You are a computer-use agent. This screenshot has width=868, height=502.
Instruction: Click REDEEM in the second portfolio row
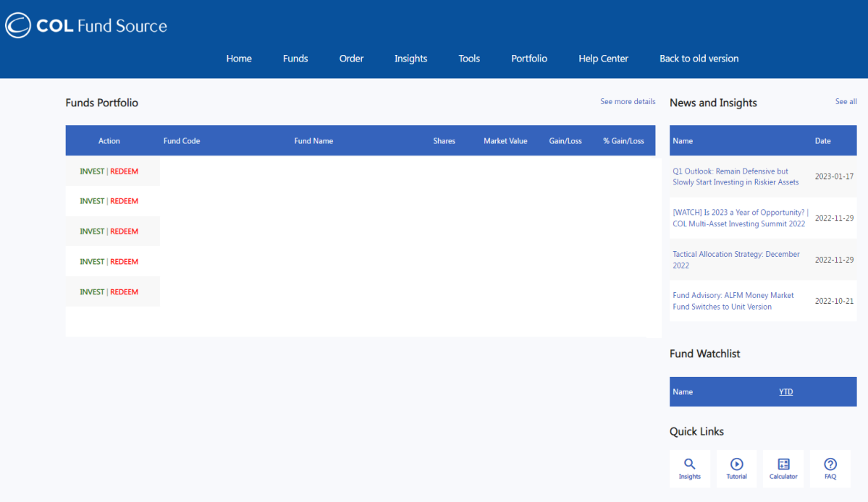point(124,201)
